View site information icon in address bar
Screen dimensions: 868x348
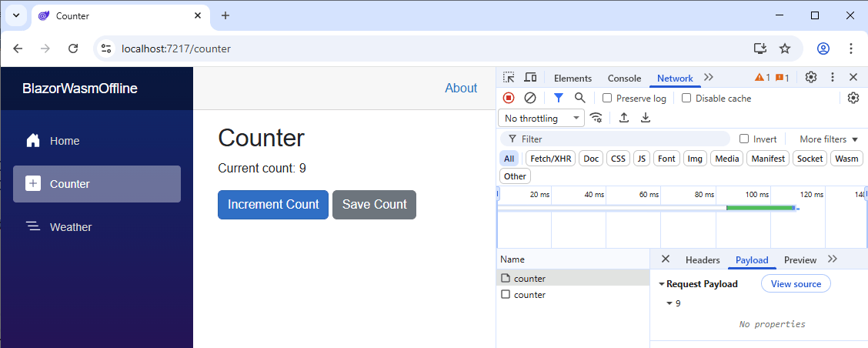106,49
